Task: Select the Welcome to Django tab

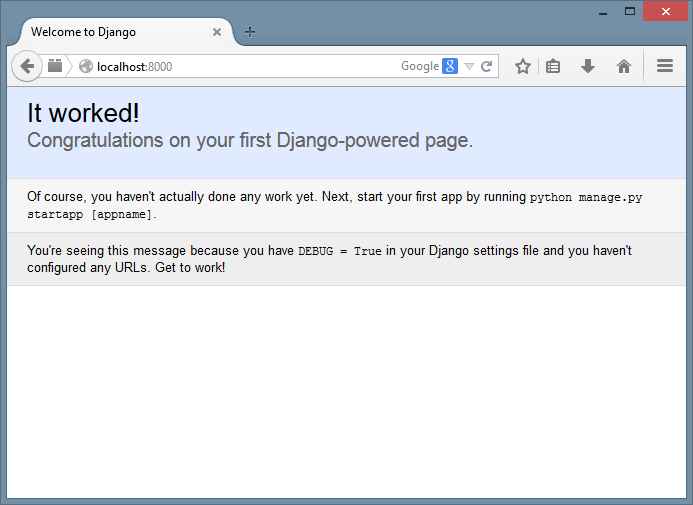Action: point(126,32)
